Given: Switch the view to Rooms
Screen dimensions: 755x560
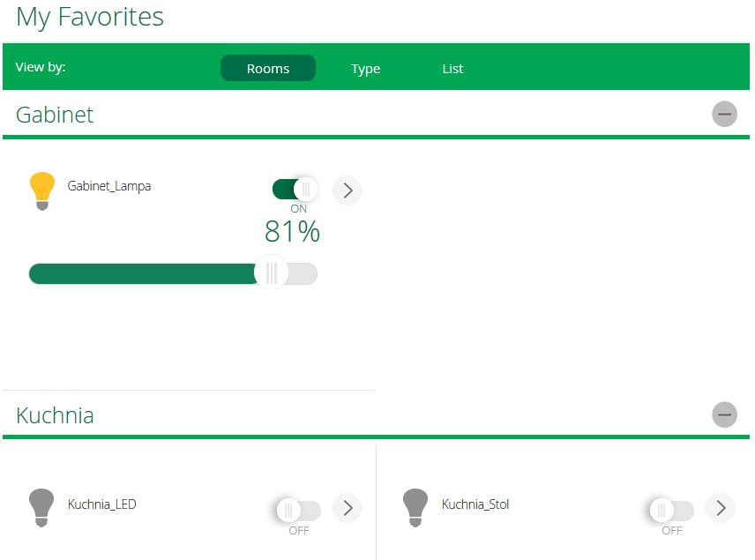Looking at the screenshot, I should coord(268,68).
